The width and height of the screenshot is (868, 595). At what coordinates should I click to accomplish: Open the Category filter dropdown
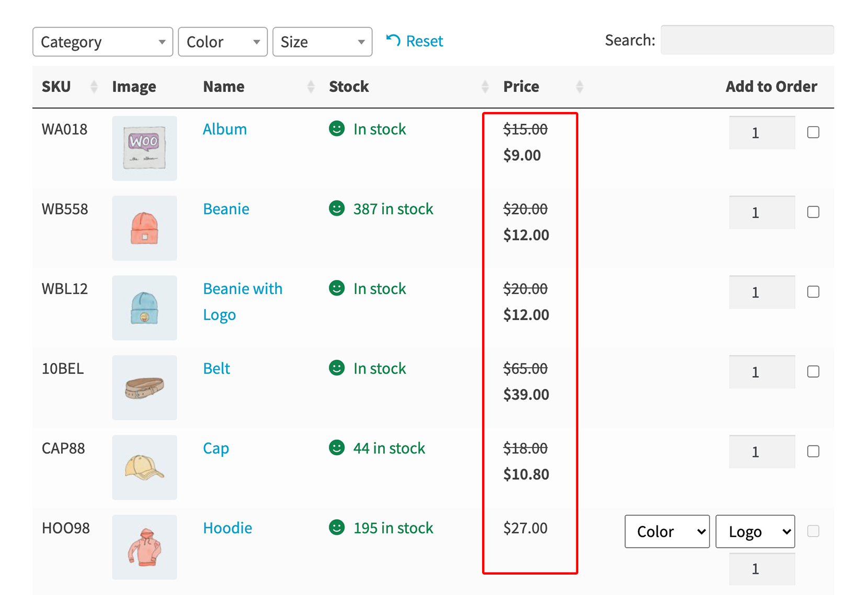[x=102, y=42]
